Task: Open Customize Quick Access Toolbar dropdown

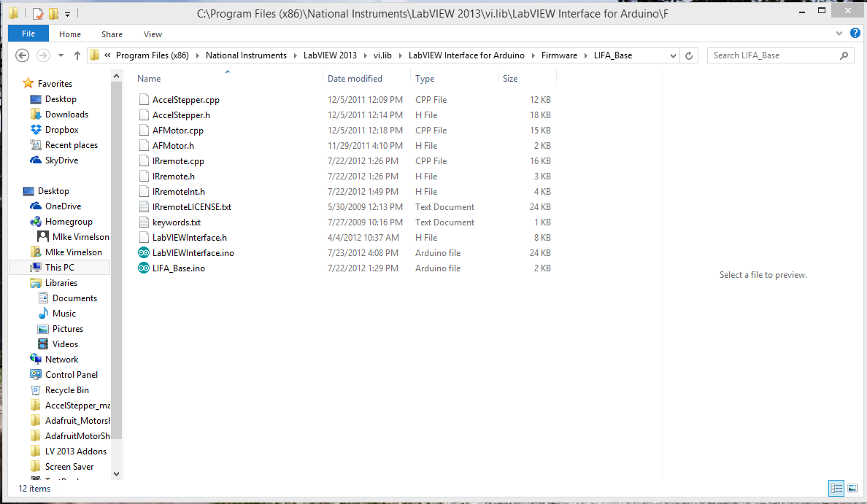Action: [67, 14]
